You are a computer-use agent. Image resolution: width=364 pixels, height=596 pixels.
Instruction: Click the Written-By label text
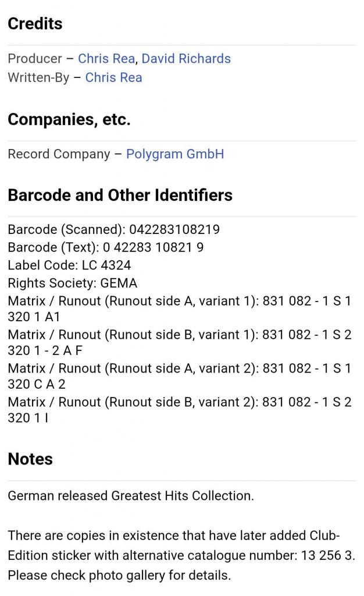click(x=38, y=77)
